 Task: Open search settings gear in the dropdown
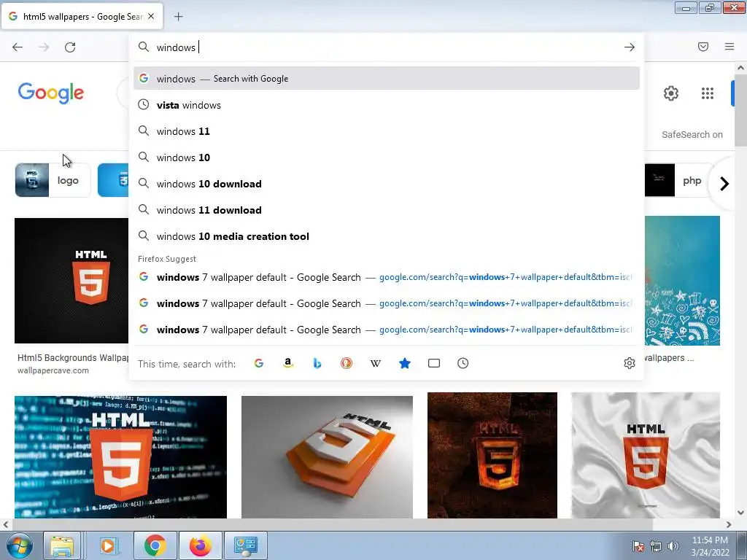[630, 363]
